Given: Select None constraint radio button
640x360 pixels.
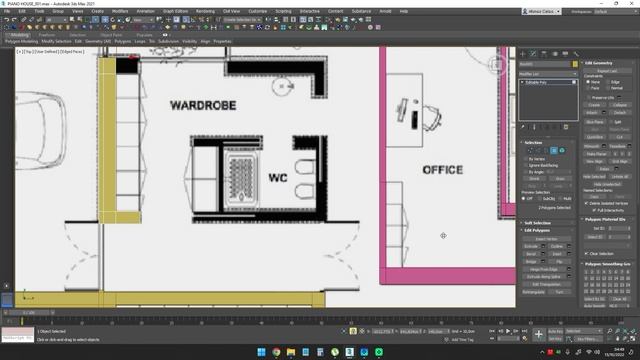Looking at the screenshot, I should coord(588,82).
